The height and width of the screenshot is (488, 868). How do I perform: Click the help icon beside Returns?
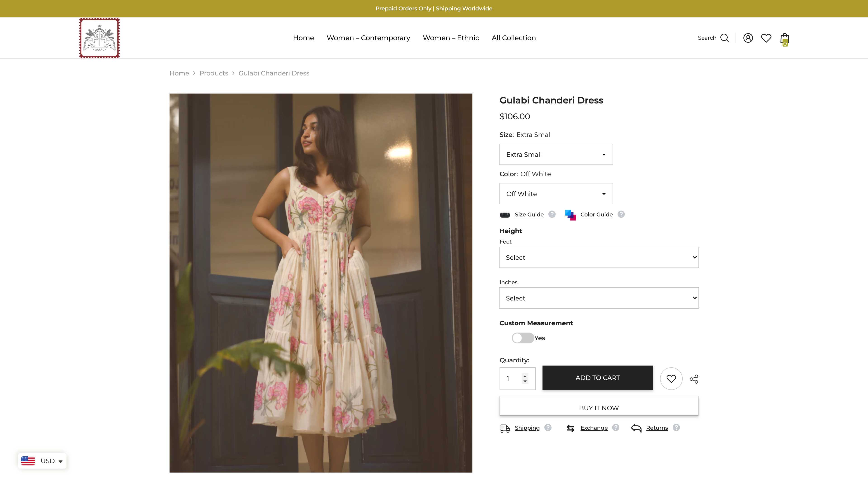point(676,427)
